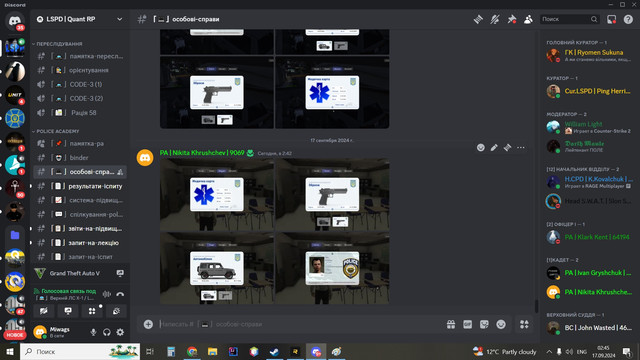This screenshot has width=640, height=360.
Task: Toggle channel notification mute bell
Action: click(495, 19)
